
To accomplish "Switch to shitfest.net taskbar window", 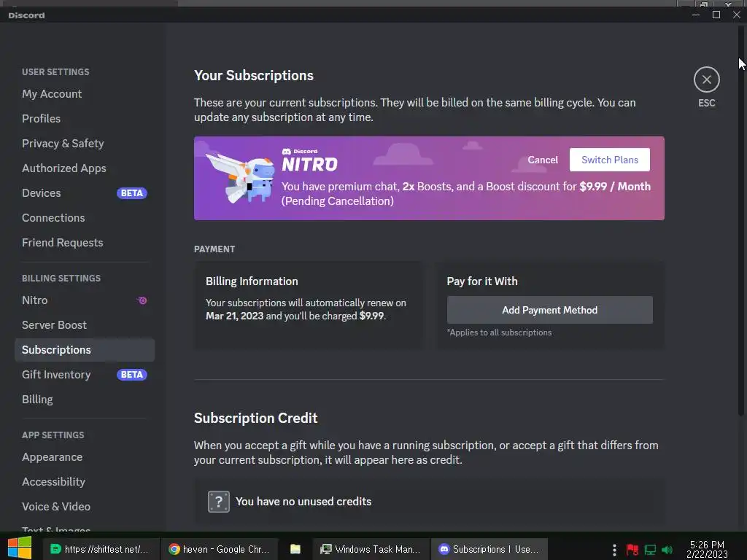I will tap(100, 549).
